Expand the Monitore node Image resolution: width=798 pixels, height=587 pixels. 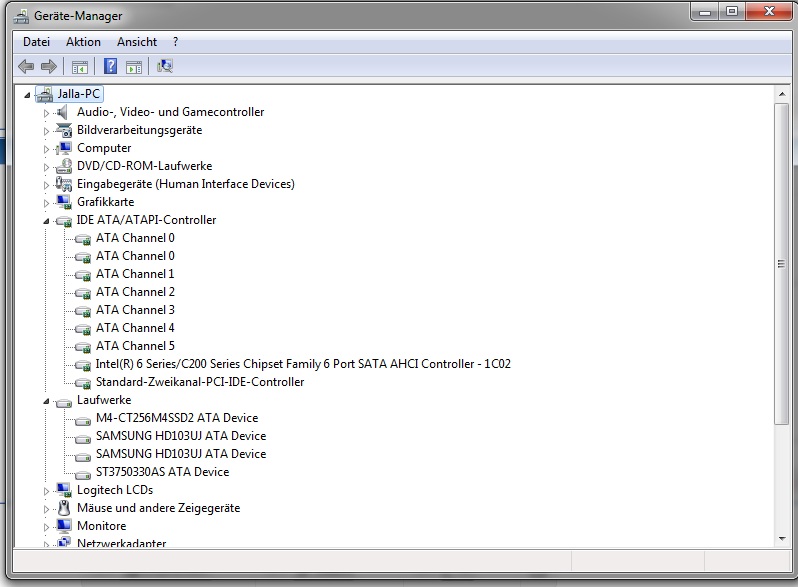46,527
